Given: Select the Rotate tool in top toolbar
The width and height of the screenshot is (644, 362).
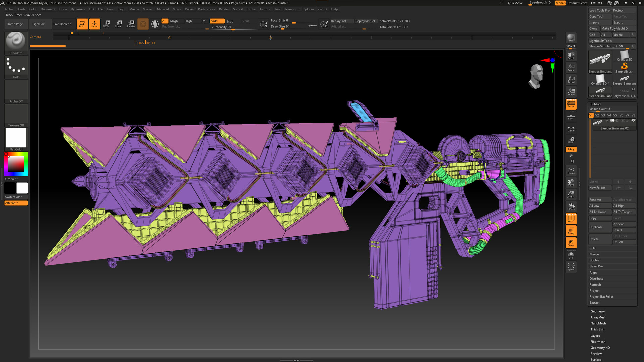Looking at the screenshot, I should (x=131, y=24).
